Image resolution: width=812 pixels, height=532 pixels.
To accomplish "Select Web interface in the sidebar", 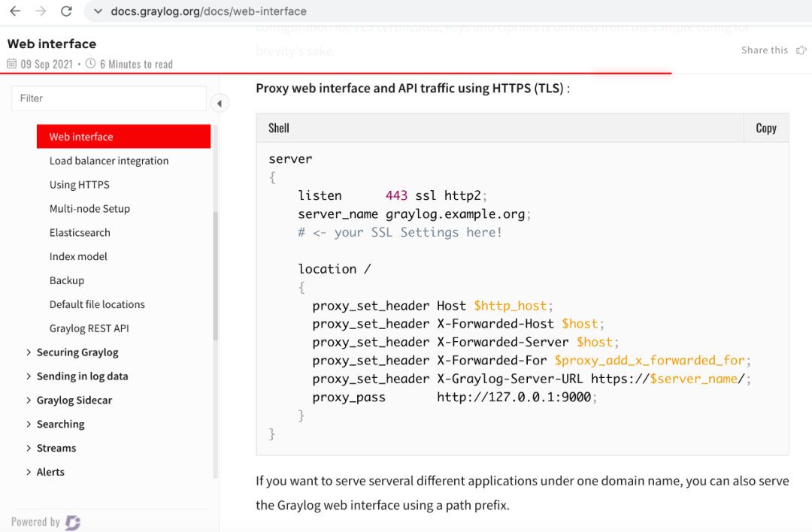I will pos(124,137).
